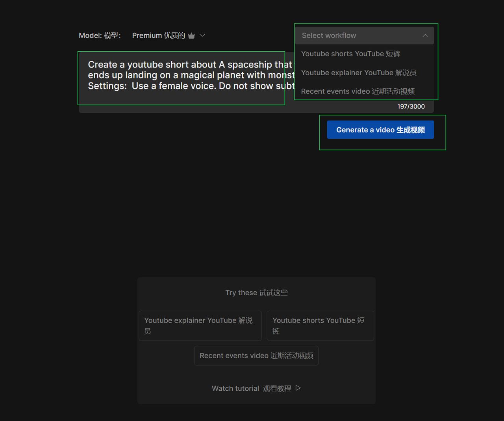Click the Try these heading
504x421 pixels.
256,292
